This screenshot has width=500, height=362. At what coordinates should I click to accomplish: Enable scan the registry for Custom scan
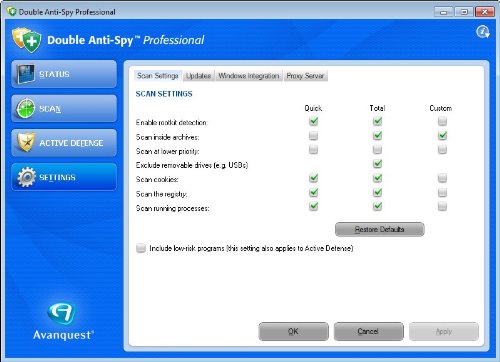[442, 192]
